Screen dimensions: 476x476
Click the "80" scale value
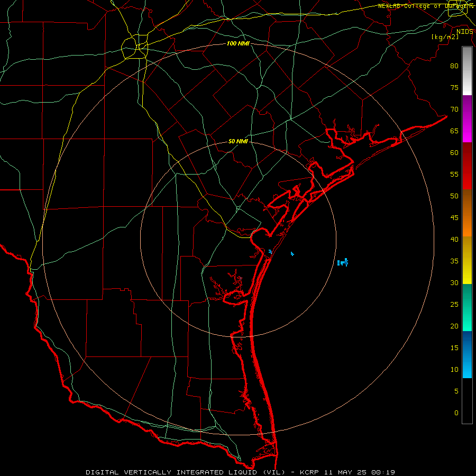pos(454,66)
